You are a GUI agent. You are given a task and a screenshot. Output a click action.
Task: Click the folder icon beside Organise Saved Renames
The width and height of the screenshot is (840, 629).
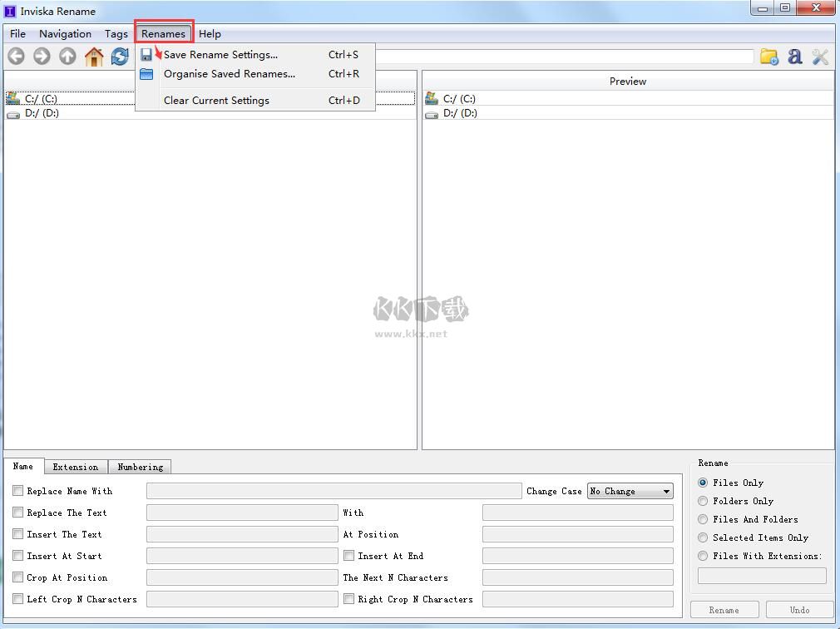tap(146, 74)
